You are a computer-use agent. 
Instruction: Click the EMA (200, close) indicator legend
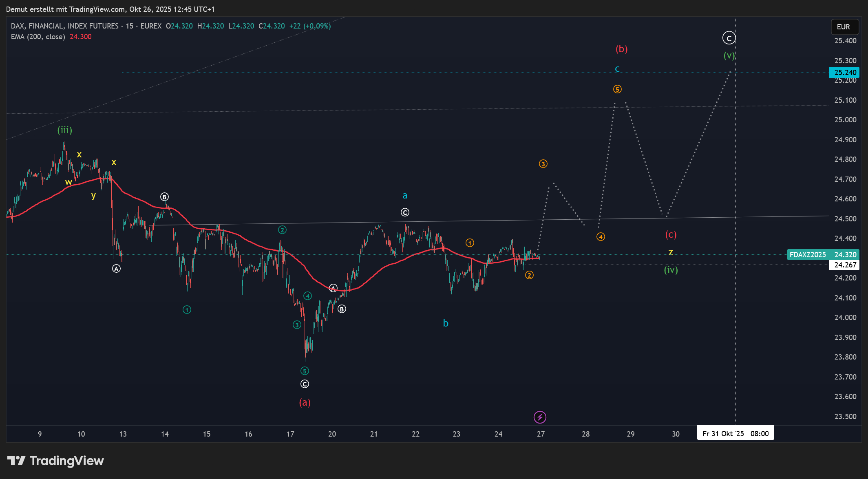38,37
